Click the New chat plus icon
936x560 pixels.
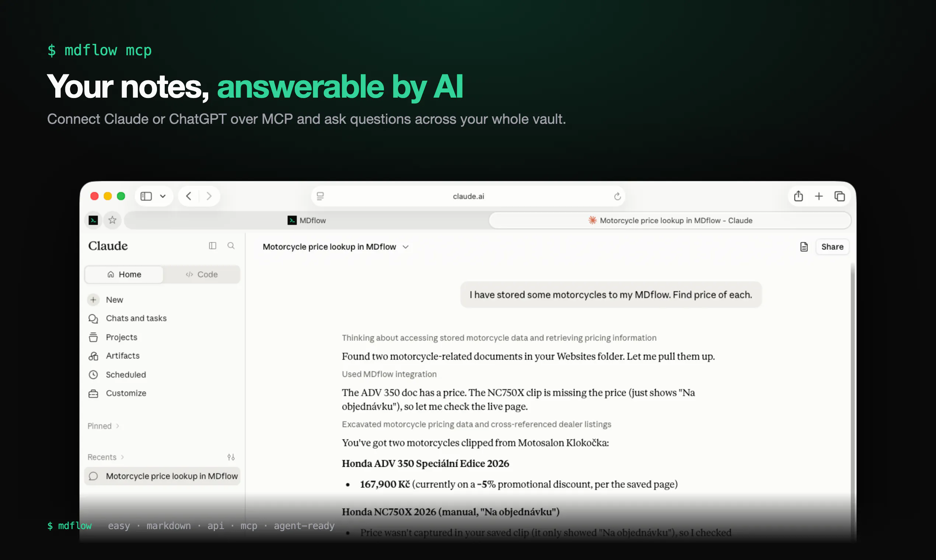(93, 300)
